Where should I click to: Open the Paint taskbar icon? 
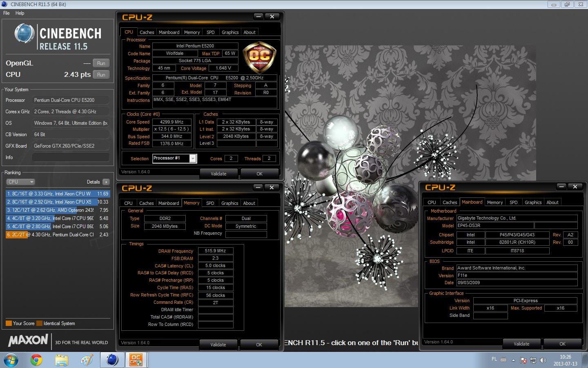click(87, 360)
